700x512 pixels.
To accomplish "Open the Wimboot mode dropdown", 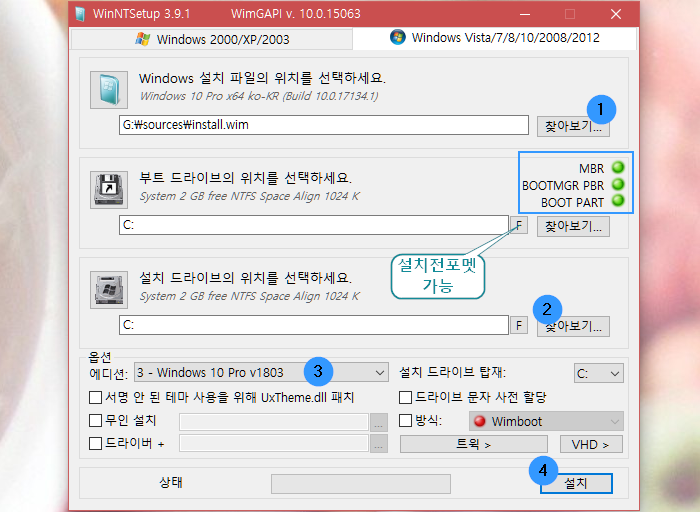I will pos(546,421).
